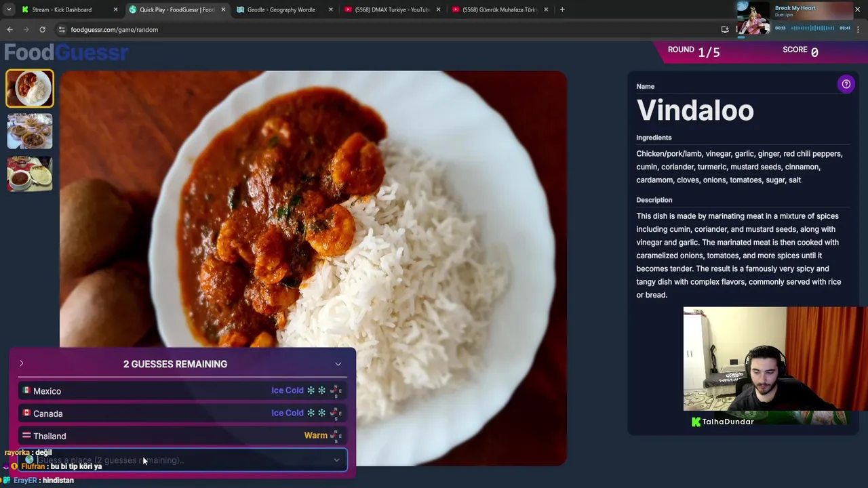This screenshot has width=868, height=488.
Task: Select the first vindaloo plate thumbnail
Action: tap(30, 88)
